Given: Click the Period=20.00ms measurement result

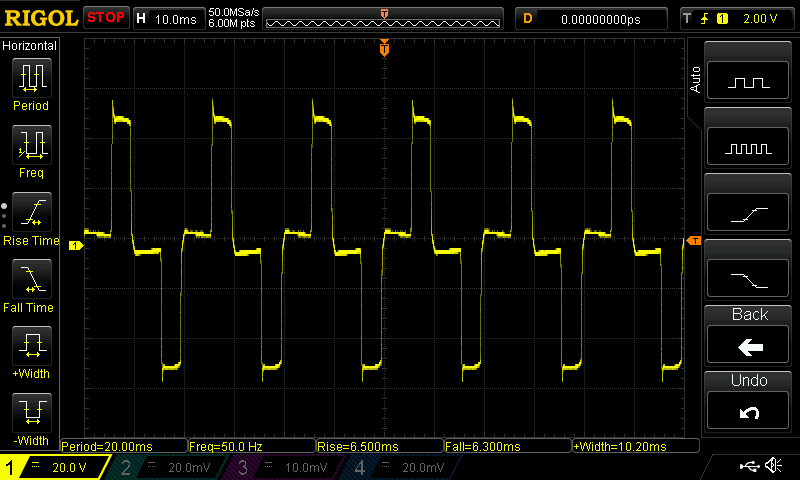Looking at the screenshot, I should 124,446.
